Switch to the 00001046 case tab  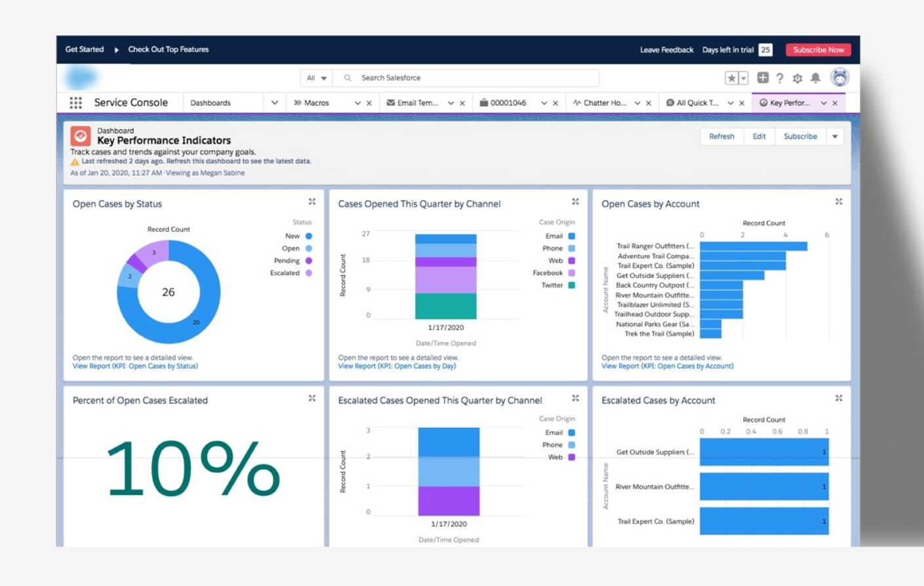pos(508,103)
